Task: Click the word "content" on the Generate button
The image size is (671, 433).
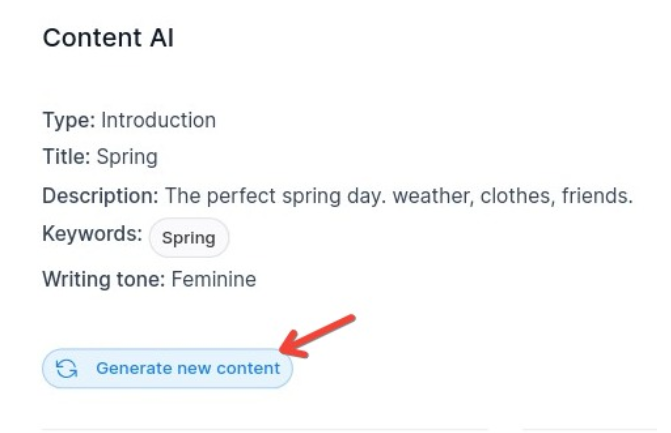Action: pyautogui.click(x=250, y=369)
